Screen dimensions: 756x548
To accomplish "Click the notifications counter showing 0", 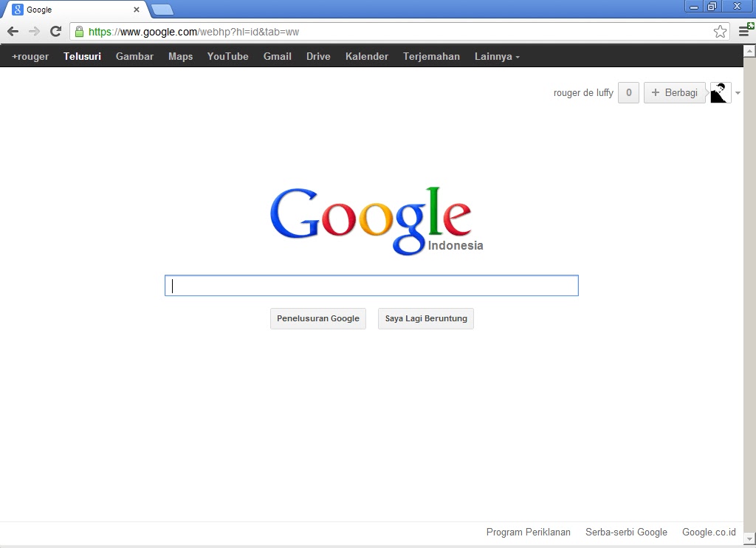I will (628, 92).
